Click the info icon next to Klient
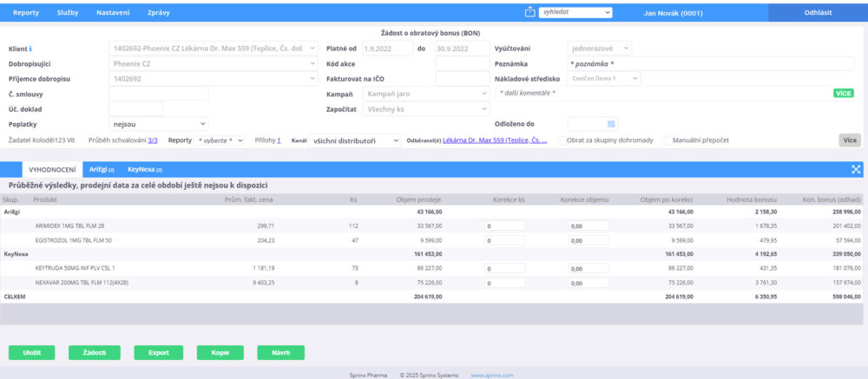The width and height of the screenshot is (868, 379). tap(31, 48)
